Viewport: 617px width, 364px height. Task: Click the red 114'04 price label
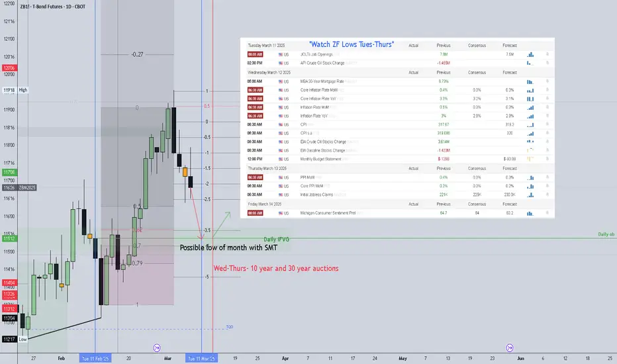pos(9,283)
